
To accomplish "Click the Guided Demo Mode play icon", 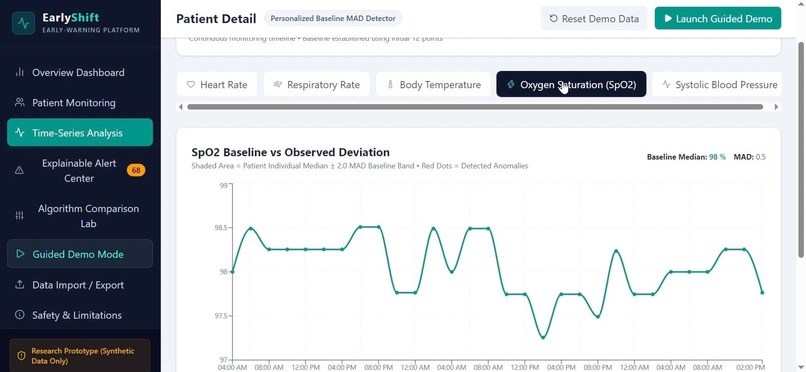I will tap(20, 254).
